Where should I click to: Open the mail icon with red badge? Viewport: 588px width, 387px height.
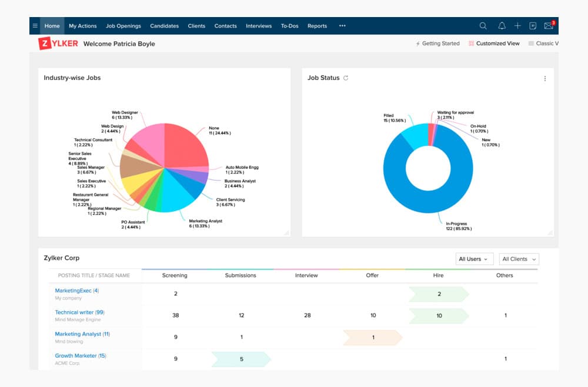549,25
